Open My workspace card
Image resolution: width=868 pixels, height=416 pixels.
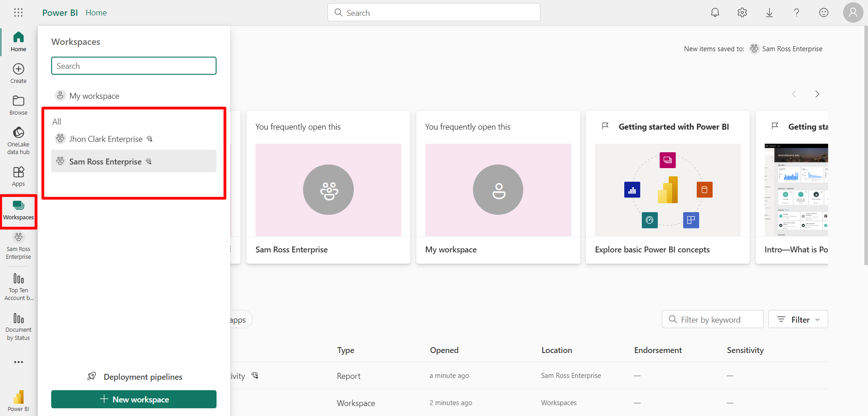click(498, 188)
